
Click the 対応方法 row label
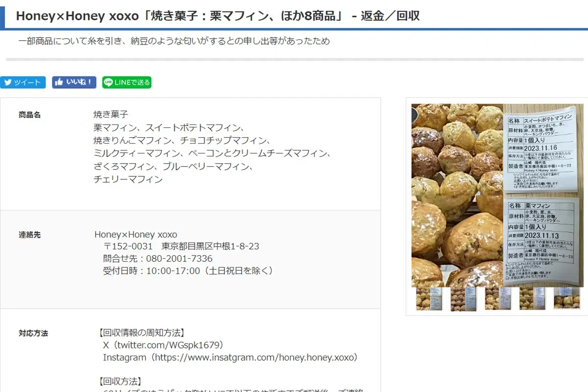pyautogui.click(x=33, y=333)
